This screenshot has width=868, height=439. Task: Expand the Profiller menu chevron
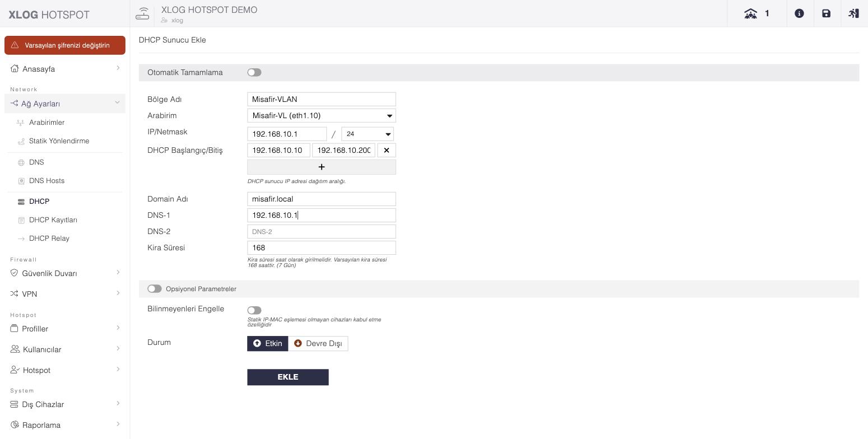point(118,328)
